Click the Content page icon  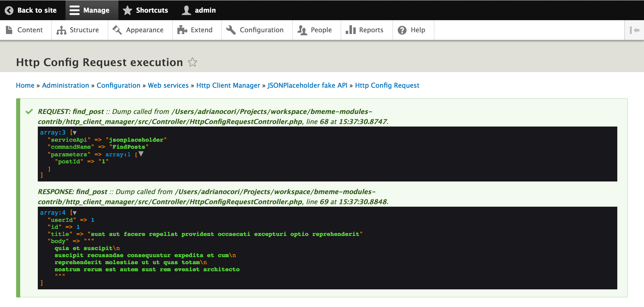tap(9, 30)
